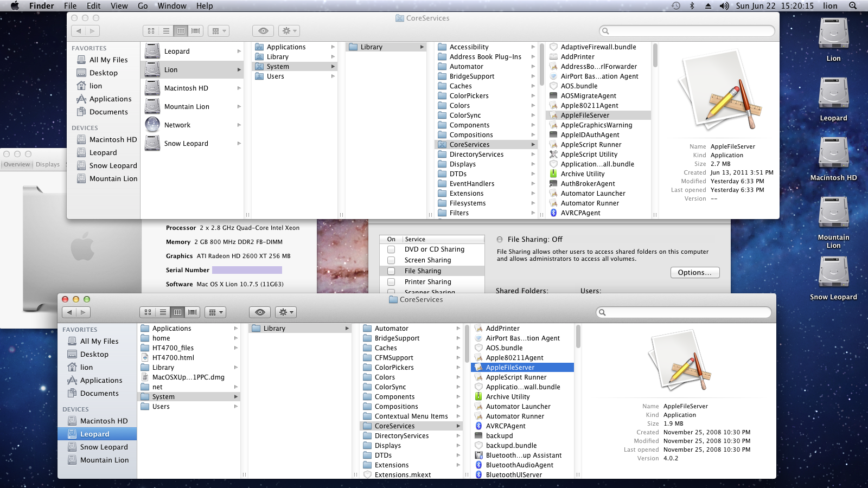Screen dimensions: 868x488
Task: Click the eject icon in menu bar
Action: click(x=708, y=6)
